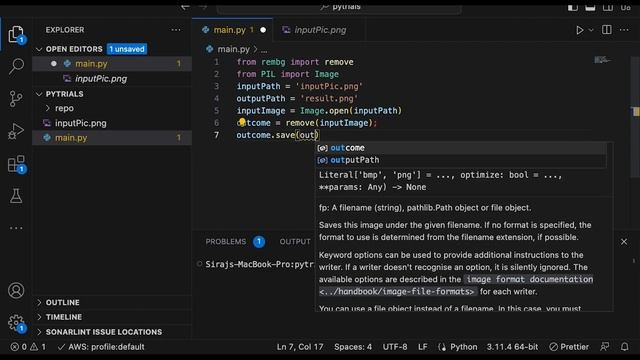Open main.py in PYTRIALS folder
The height and width of the screenshot is (360, 640).
coord(112,138)
